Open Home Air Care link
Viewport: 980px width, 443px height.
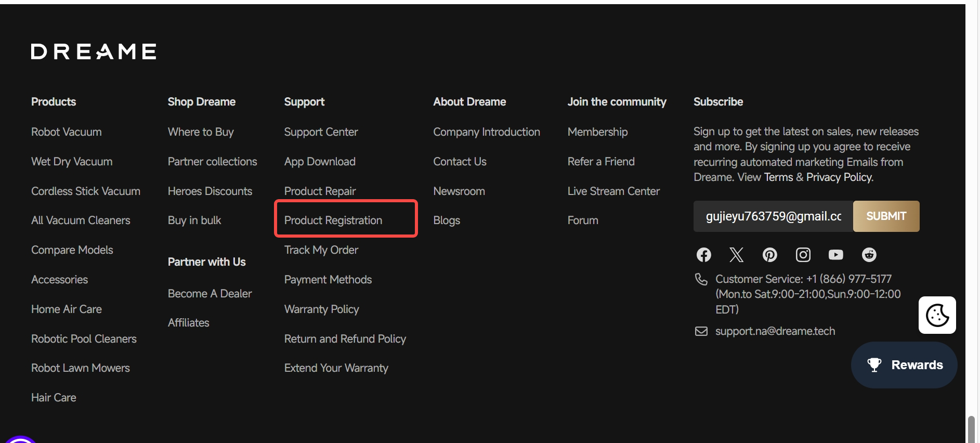(x=67, y=309)
